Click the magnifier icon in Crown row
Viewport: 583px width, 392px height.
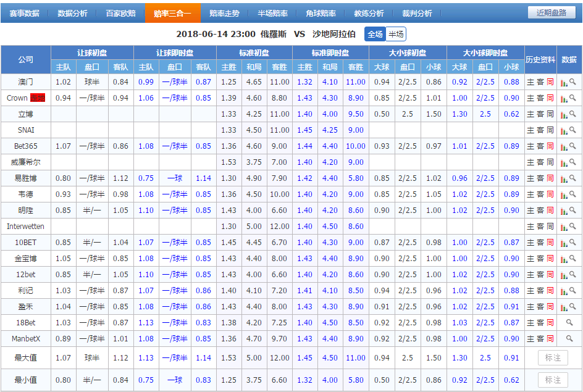[573, 98]
